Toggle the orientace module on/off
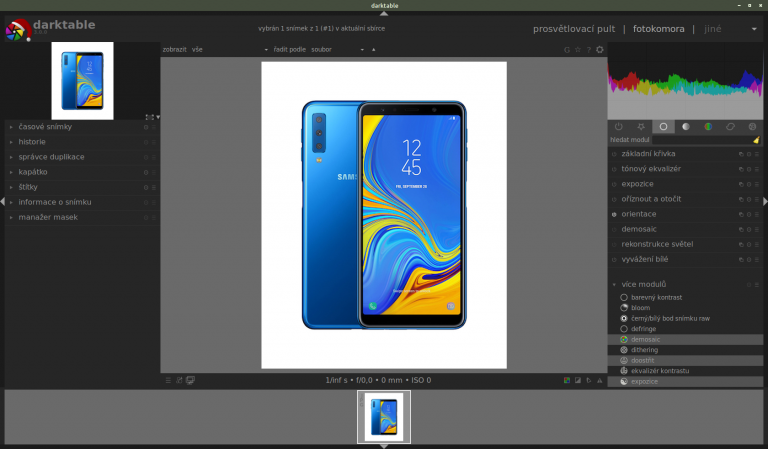 point(614,214)
